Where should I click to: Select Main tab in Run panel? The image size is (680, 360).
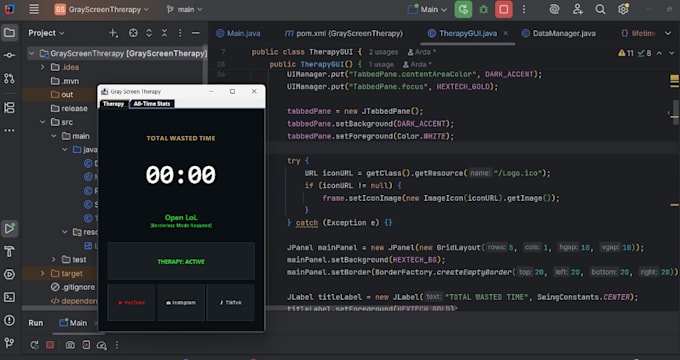[x=73, y=323]
